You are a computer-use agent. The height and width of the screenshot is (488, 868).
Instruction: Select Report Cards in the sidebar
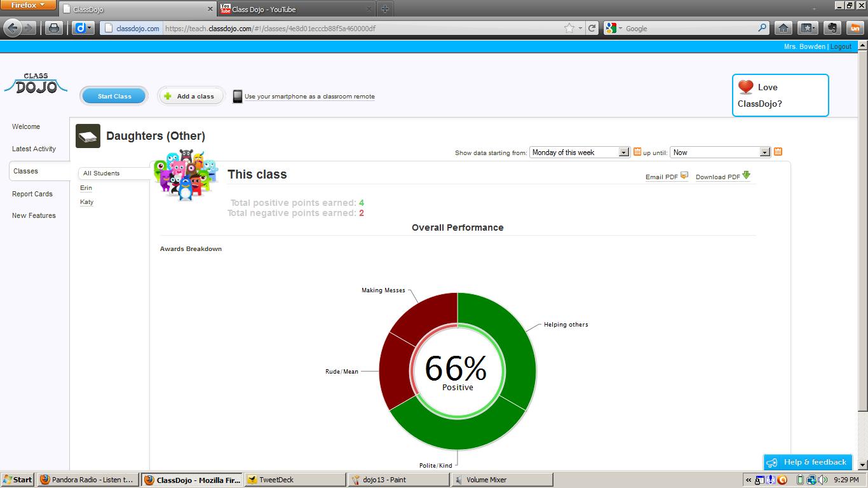pyautogui.click(x=32, y=194)
